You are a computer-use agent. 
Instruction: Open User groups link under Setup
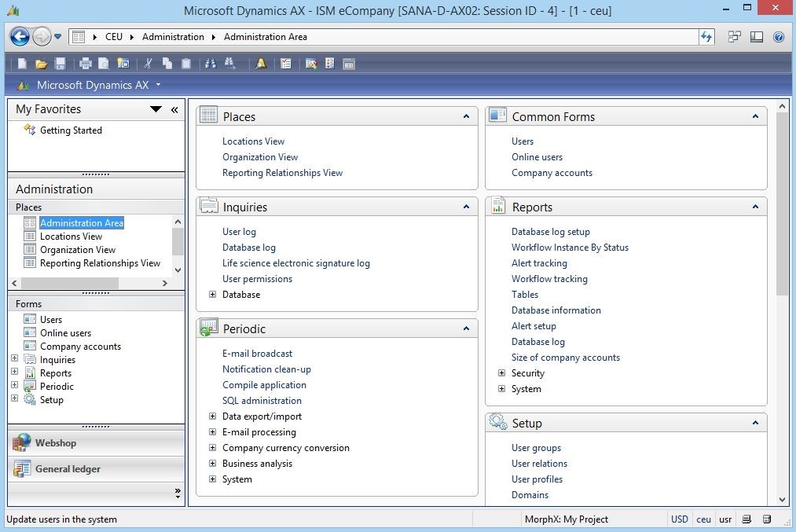(536, 448)
